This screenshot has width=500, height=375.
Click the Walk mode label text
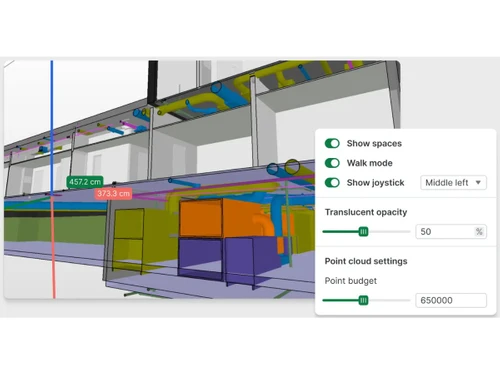369,163
